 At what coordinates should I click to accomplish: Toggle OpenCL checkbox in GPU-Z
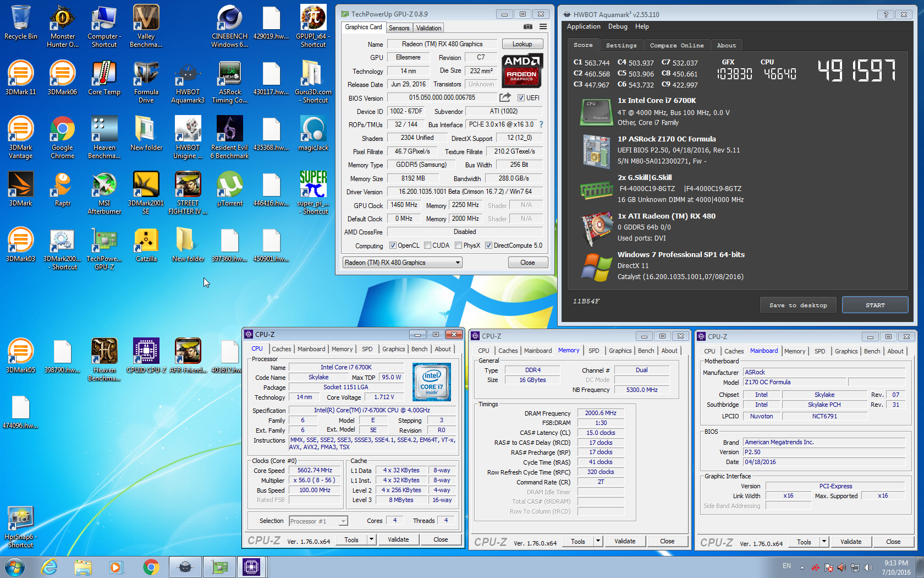click(393, 246)
